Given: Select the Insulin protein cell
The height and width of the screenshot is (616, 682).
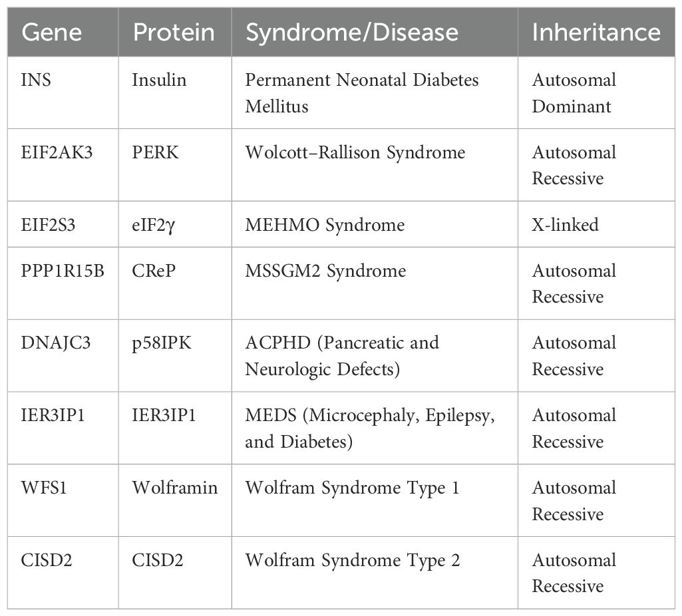Looking at the screenshot, I should pyautogui.click(x=160, y=80).
